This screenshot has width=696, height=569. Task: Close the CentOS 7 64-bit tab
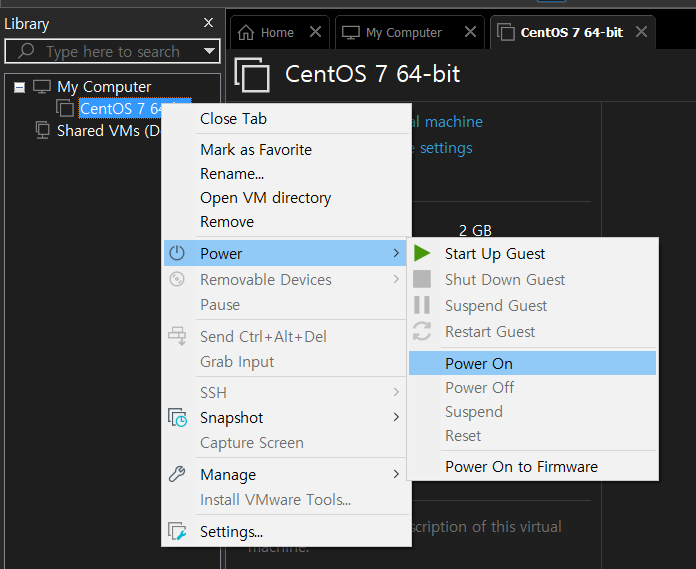(x=641, y=32)
